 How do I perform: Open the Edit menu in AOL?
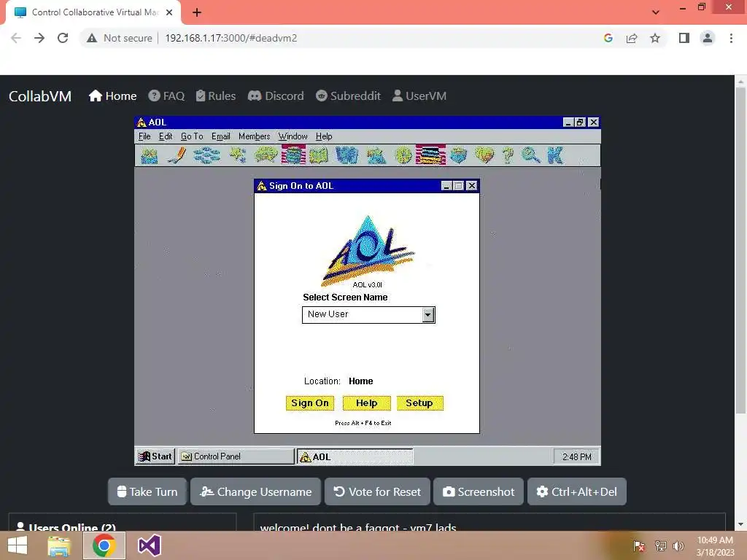coord(166,136)
